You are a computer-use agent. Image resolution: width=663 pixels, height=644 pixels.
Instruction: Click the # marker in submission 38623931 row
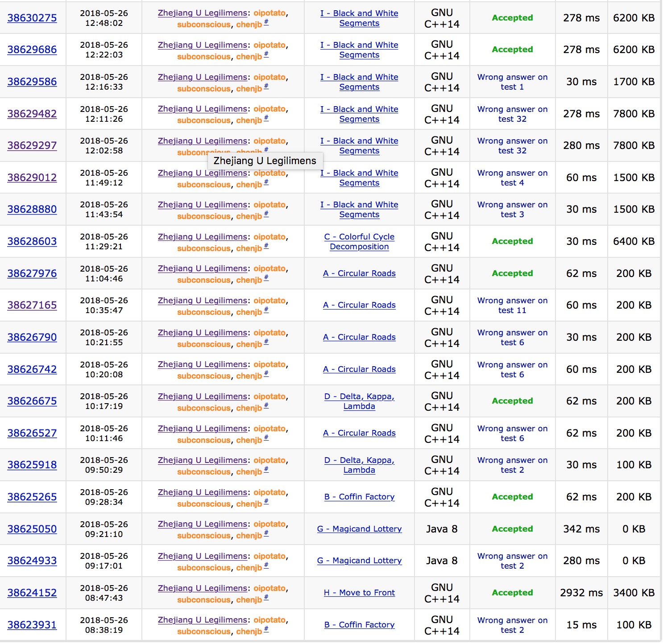tap(266, 629)
